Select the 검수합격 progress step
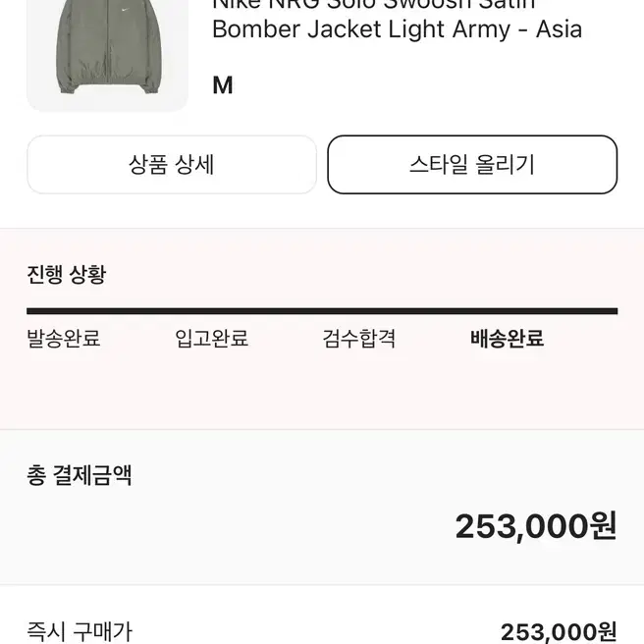 [359, 339]
